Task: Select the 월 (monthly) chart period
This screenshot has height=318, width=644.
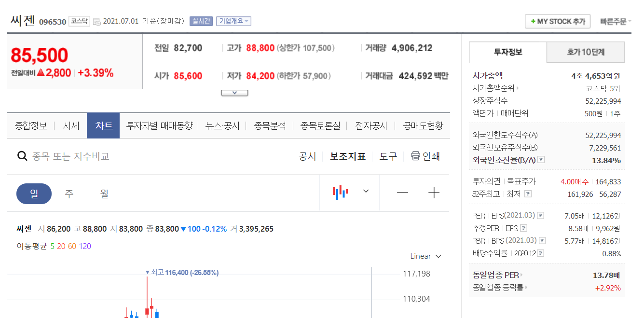Action: click(x=104, y=194)
